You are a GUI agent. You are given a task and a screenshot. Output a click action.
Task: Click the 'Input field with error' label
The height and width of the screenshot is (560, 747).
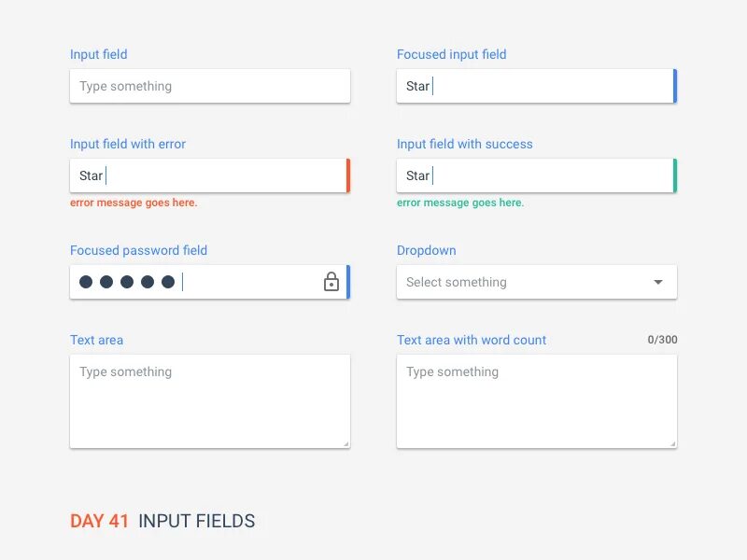coord(128,144)
